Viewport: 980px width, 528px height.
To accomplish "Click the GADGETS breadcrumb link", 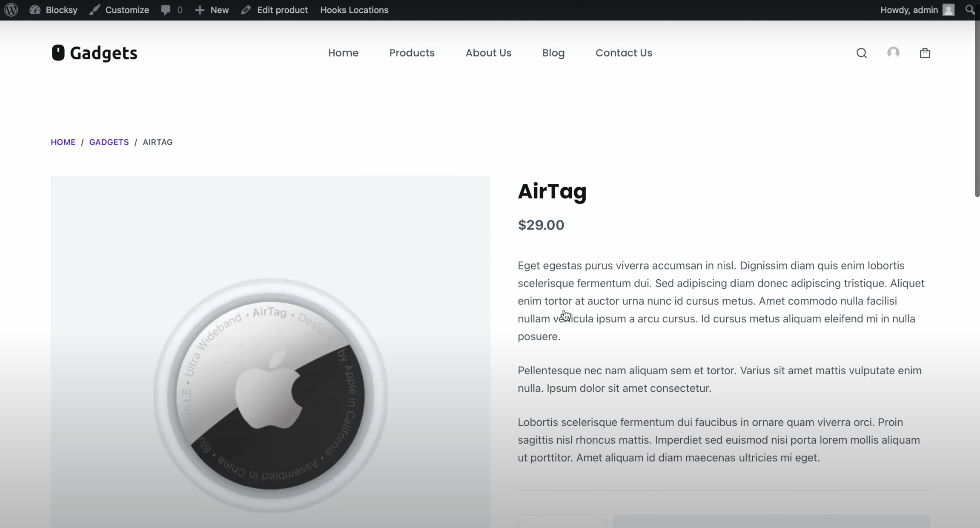I will tap(109, 142).
